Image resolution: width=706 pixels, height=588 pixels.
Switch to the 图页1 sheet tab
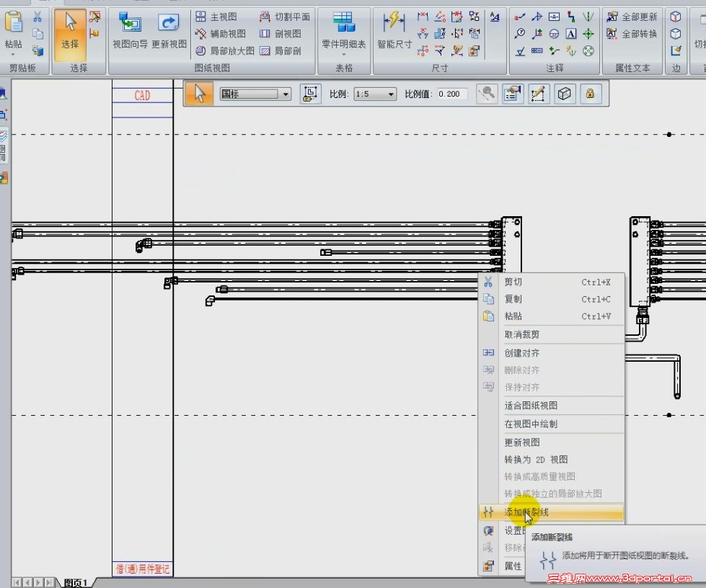point(76,583)
